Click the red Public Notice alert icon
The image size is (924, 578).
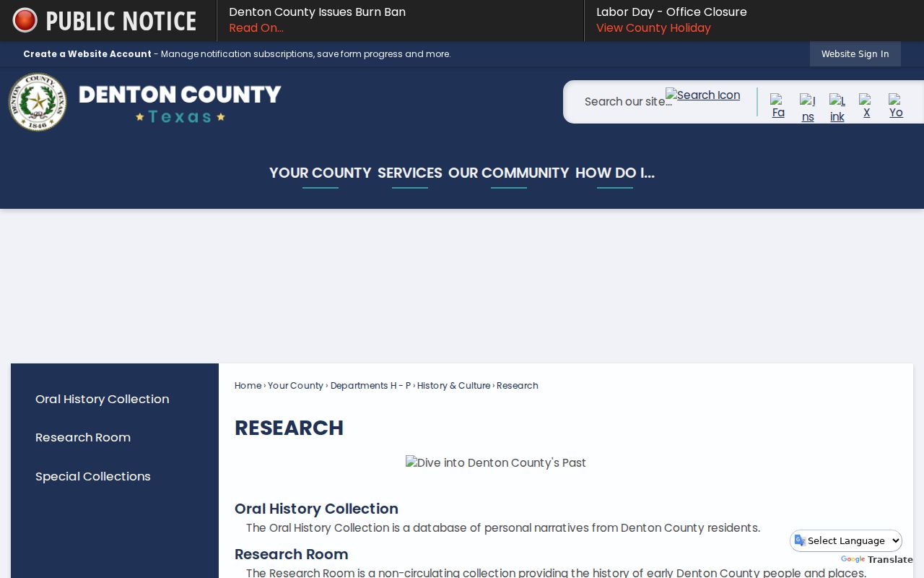[x=25, y=20]
